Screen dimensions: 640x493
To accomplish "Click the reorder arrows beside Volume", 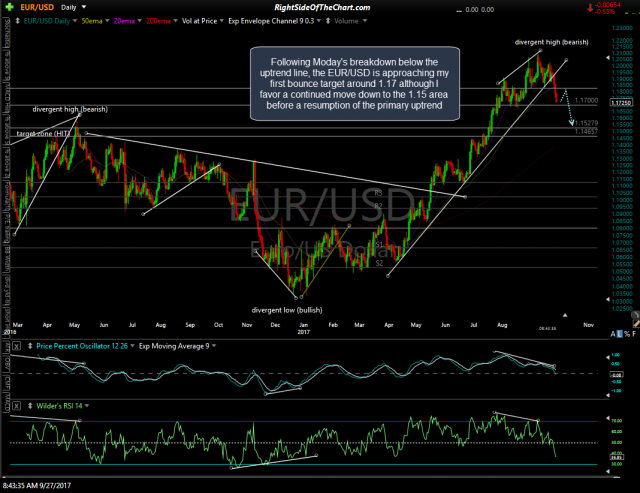I will pyautogui.click(x=328, y=21).
